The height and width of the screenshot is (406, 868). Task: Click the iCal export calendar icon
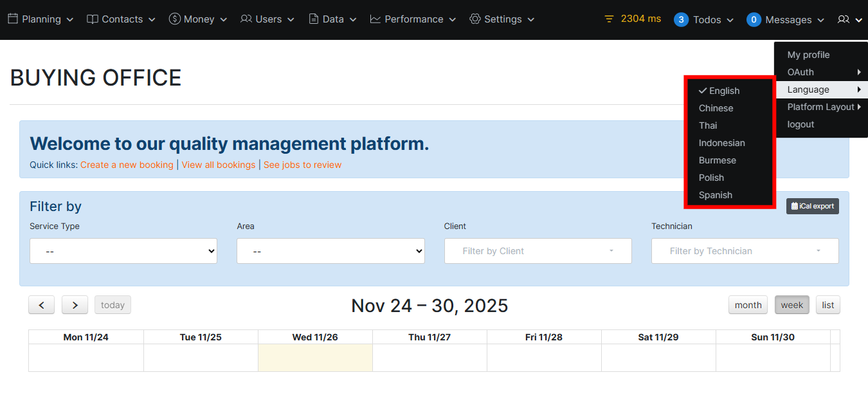click(x=795, y=206)
